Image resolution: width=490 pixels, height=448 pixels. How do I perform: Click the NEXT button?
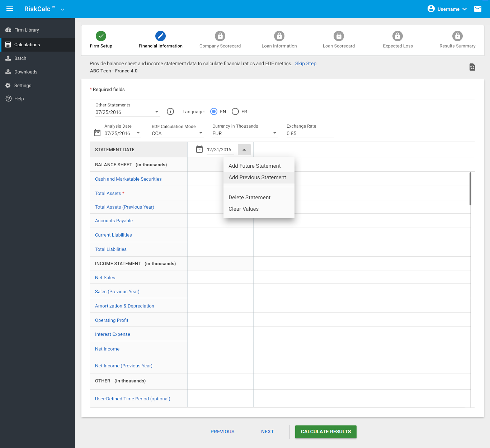pos(267,432)
